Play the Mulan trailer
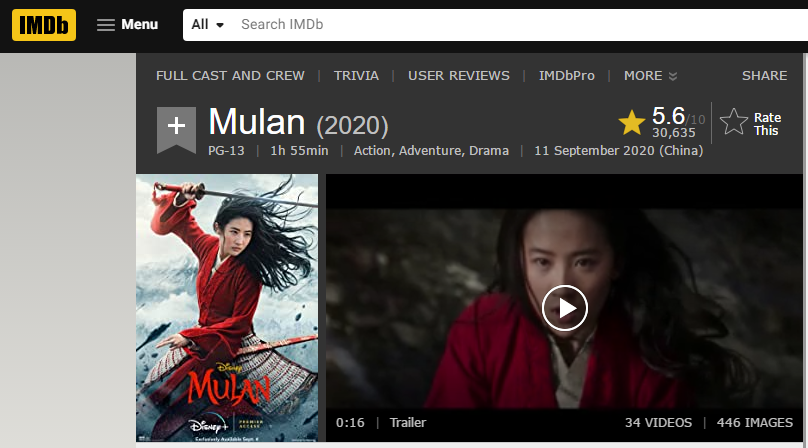 (x=565, y=308)
